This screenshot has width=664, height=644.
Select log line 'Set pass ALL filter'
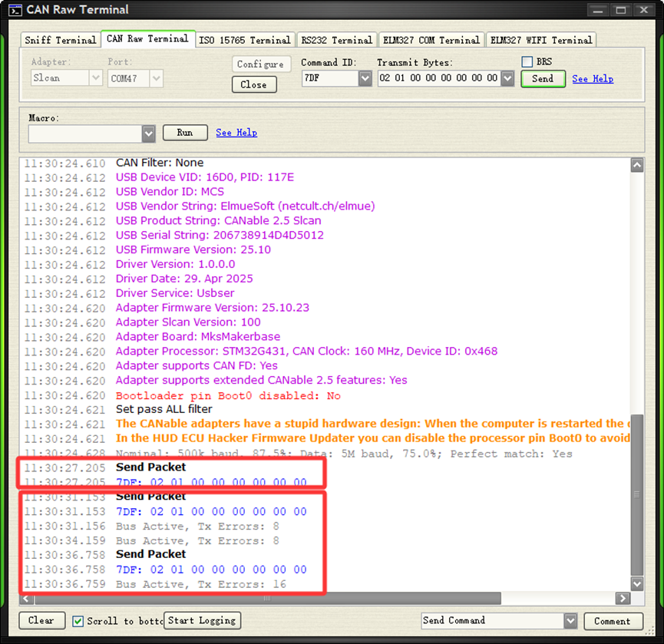(164, 409)
